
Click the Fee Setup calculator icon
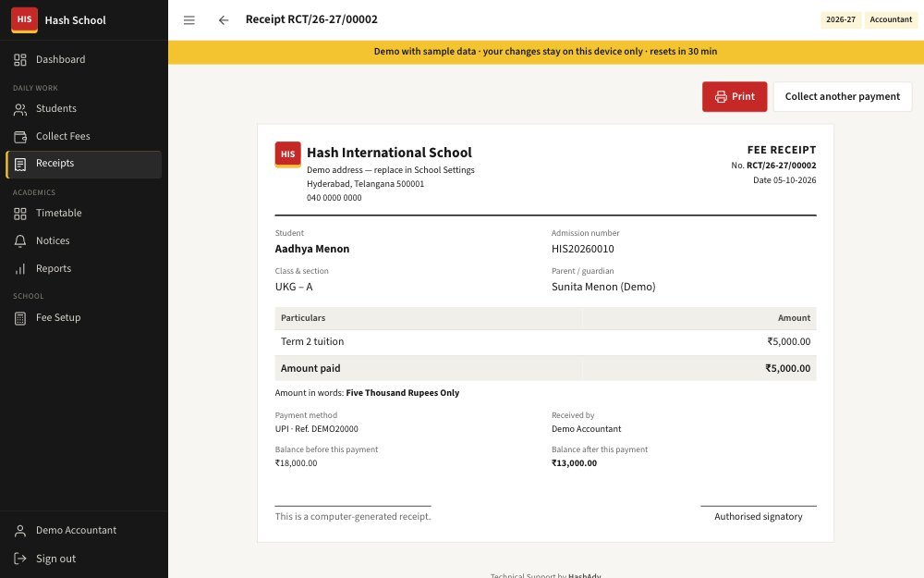tap(20, 318)
